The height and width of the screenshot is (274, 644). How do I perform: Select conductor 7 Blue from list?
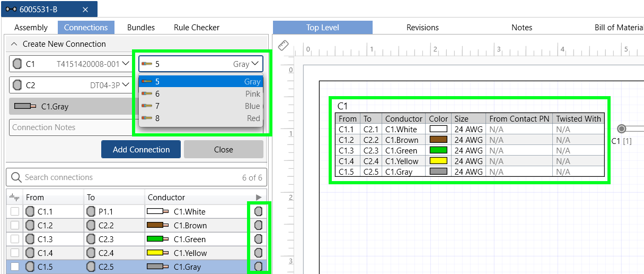click(201, 106)
